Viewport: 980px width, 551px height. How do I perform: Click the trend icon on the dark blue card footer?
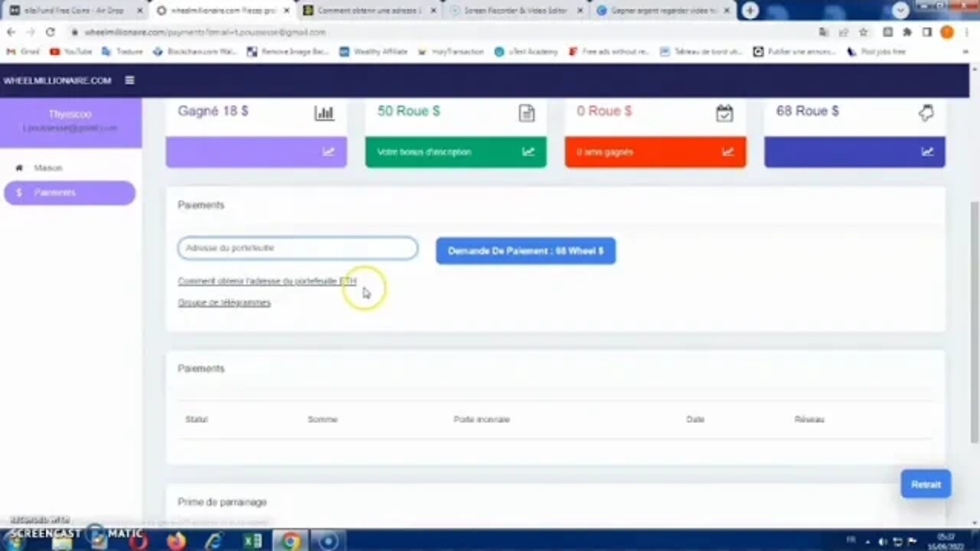point(927,152)
